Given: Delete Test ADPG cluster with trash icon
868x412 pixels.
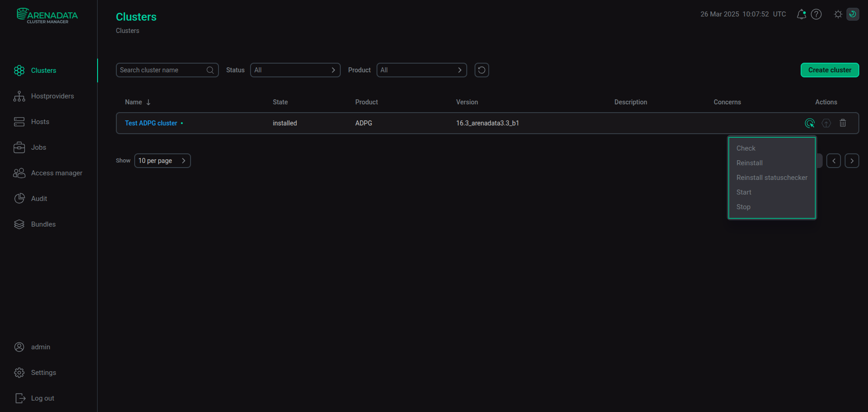Looking at the screenshot, I should click(843, 123).
